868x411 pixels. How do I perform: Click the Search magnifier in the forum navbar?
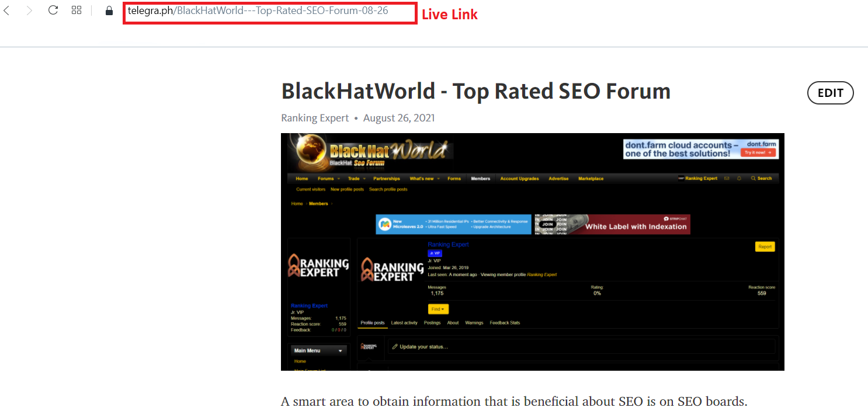coord(761,179)
